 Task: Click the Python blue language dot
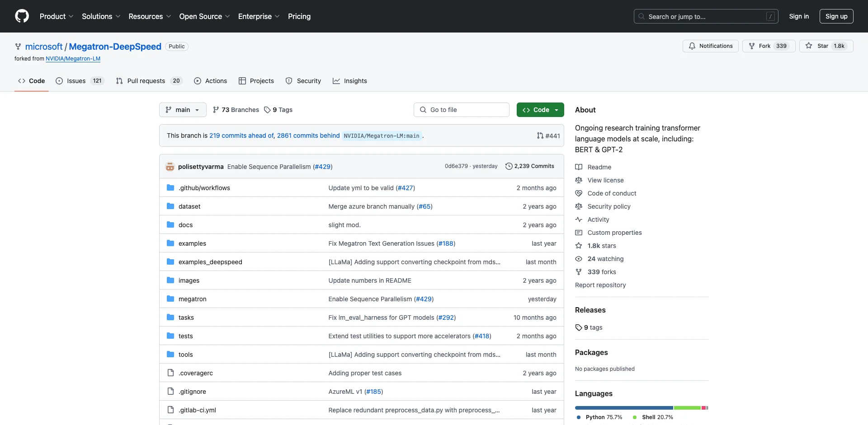click(579, 417)
